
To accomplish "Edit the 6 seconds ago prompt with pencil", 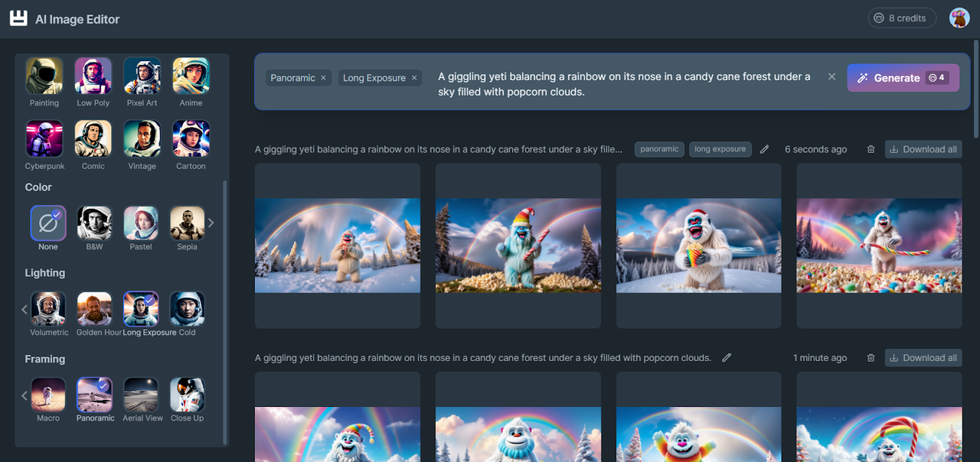I will pyautogui.click(x=764, y=149).
